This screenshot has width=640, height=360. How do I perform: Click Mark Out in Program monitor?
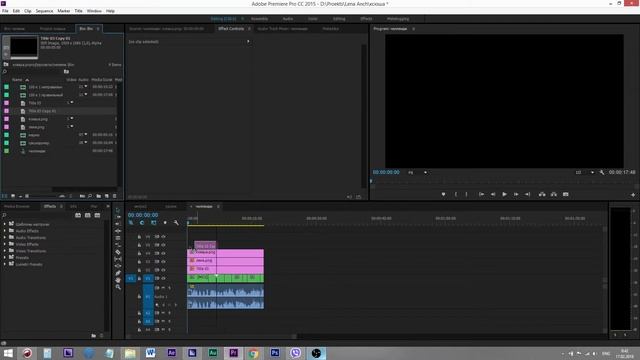click(467, 195)
